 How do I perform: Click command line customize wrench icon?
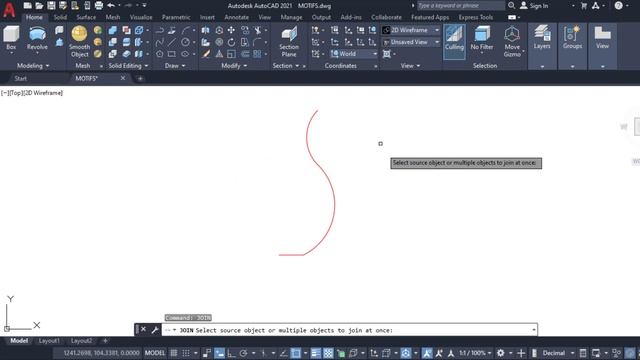[155, 330]
